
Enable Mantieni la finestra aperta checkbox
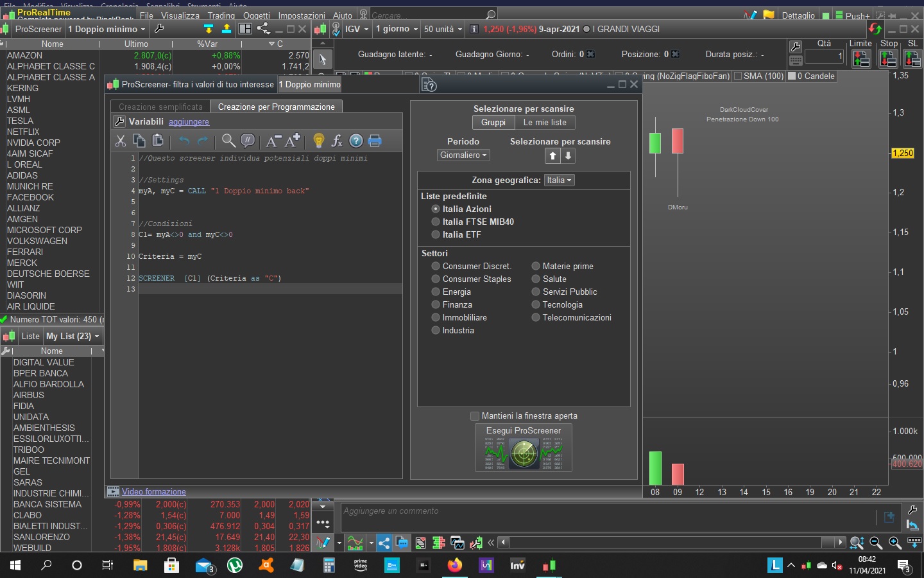coord(475,416)
